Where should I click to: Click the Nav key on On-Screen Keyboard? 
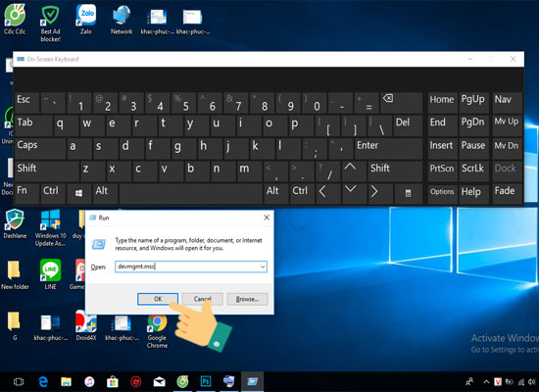(x=507, y=103)
